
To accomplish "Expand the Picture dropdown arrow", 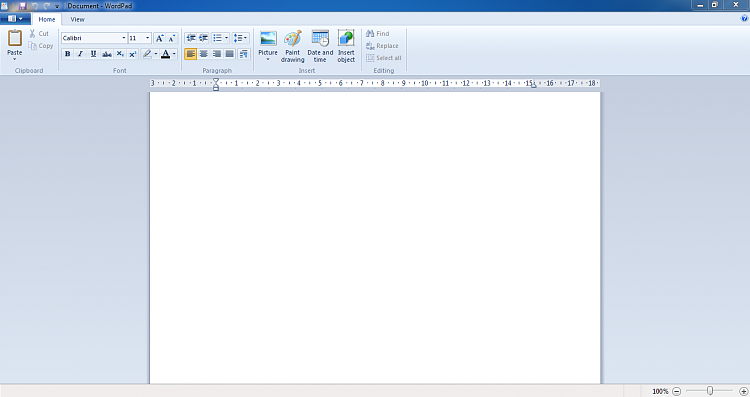I will (x=268, y=59).
